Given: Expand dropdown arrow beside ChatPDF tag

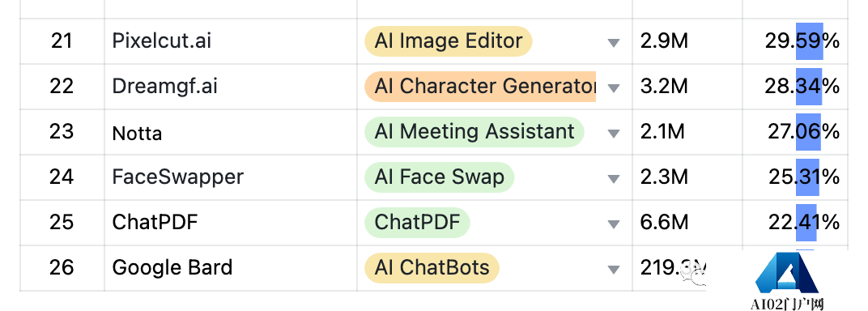Looking at the screenshot, I should (613, 224).
